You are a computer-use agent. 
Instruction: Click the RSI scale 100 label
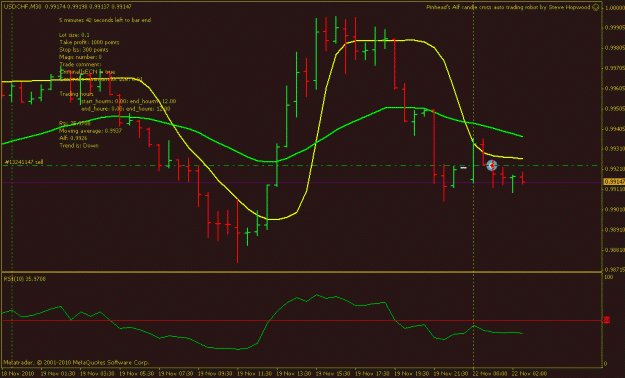609,277
